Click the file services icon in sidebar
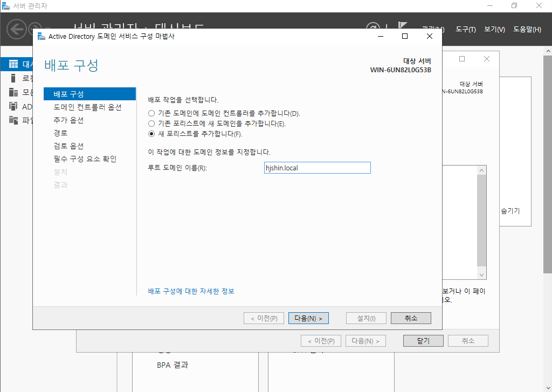 point(13,120)
